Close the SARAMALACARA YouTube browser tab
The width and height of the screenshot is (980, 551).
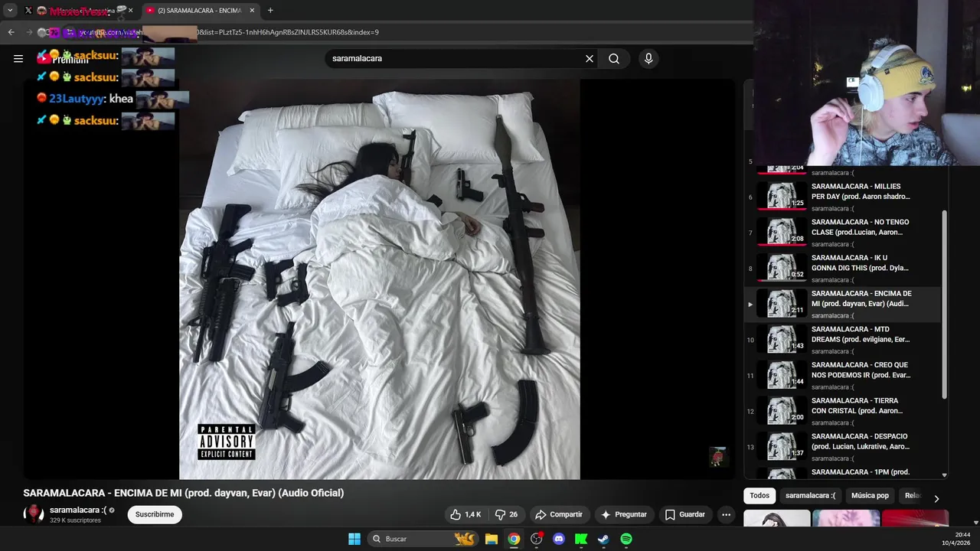[x=252, y=11]
